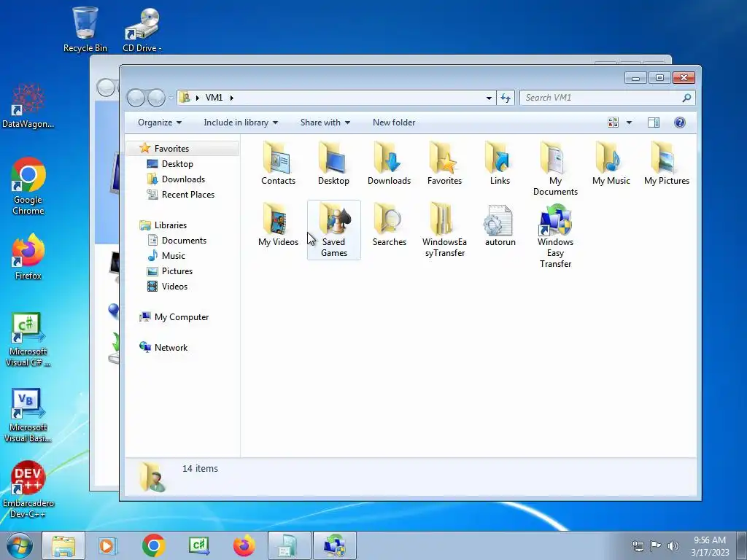Click the Forward navigation button
747x560 pixels.
(156, 98)
